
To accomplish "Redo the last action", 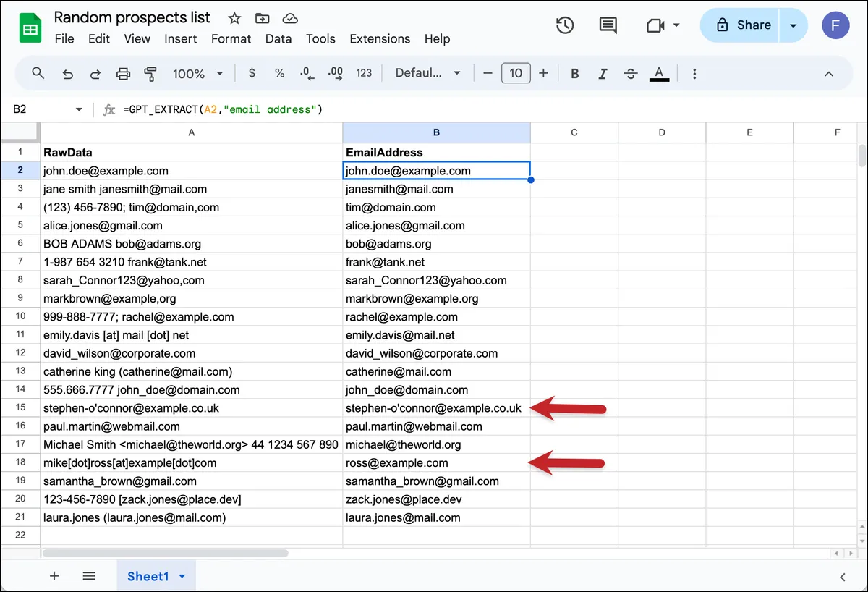I will [x=95, y=73].
